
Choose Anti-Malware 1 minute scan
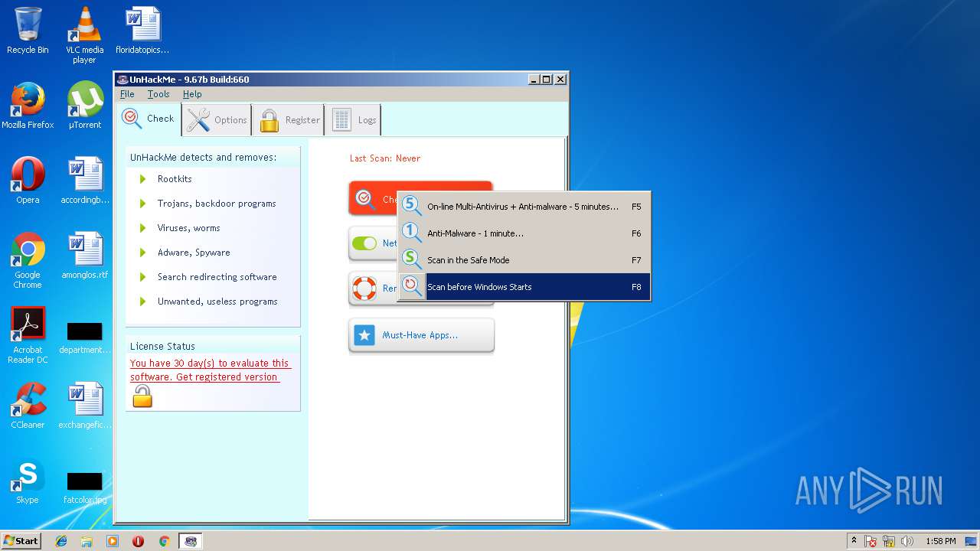point(524,233)
